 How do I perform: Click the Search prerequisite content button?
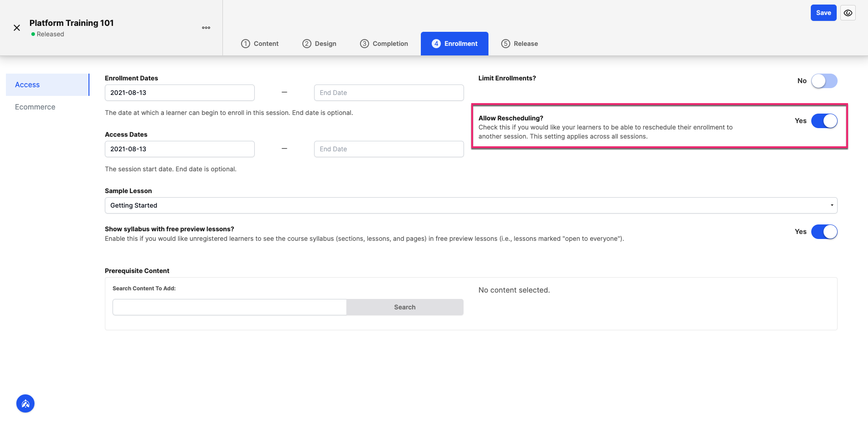405,307
